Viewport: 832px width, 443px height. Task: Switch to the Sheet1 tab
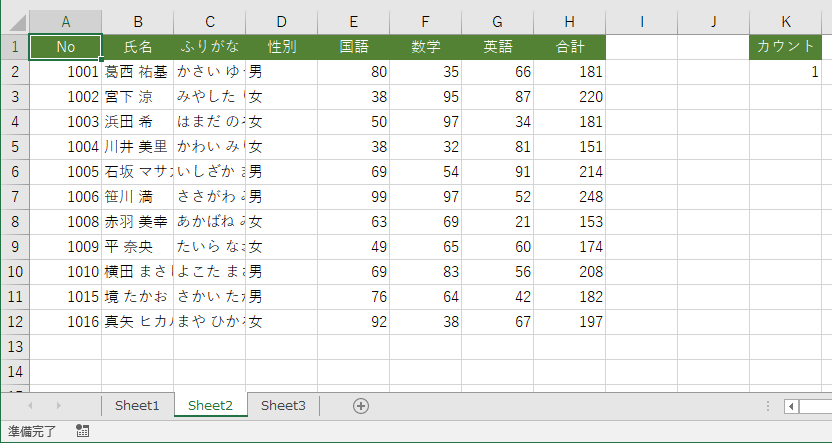(137, 405)
